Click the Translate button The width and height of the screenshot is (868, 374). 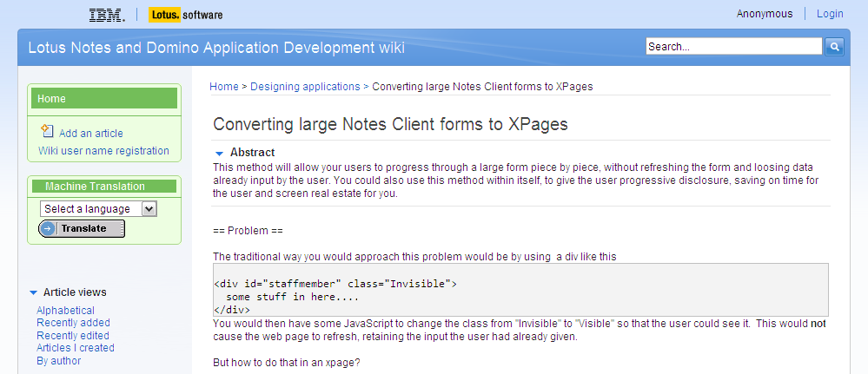[x=82, y=228]
